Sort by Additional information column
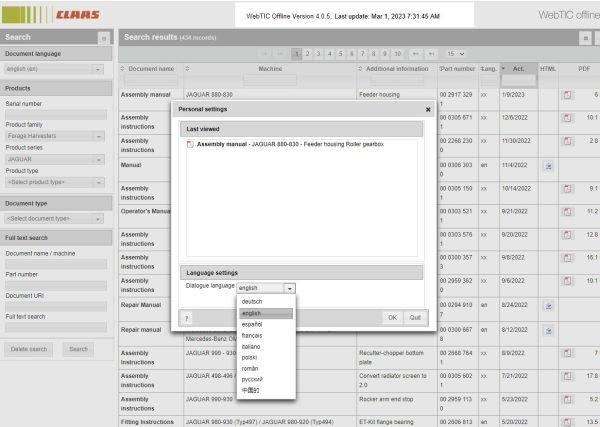The height and width of the screenshot is (427, 600). tap(397, 69)
